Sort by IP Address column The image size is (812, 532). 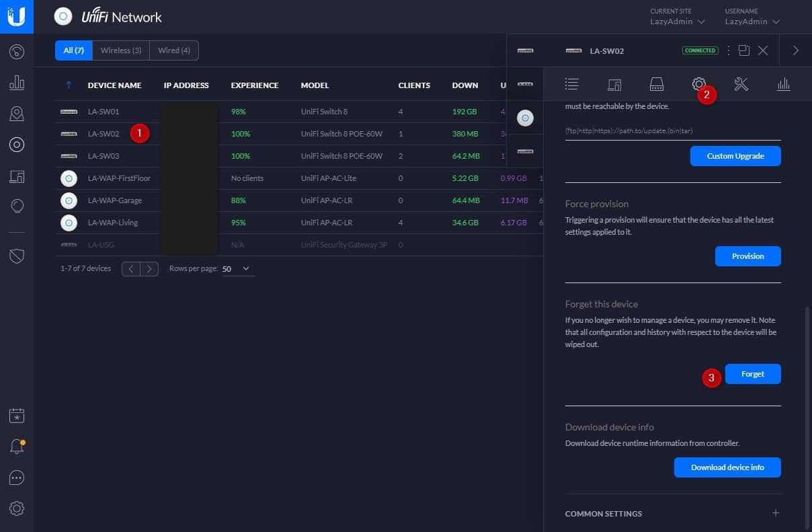click(186, 85)
